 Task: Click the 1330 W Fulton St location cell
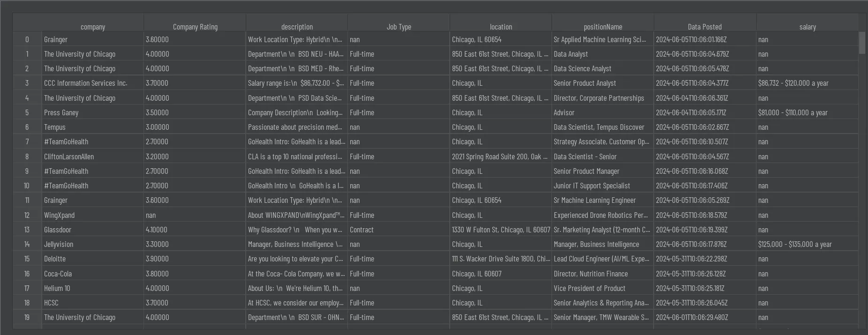click(501, 230)
